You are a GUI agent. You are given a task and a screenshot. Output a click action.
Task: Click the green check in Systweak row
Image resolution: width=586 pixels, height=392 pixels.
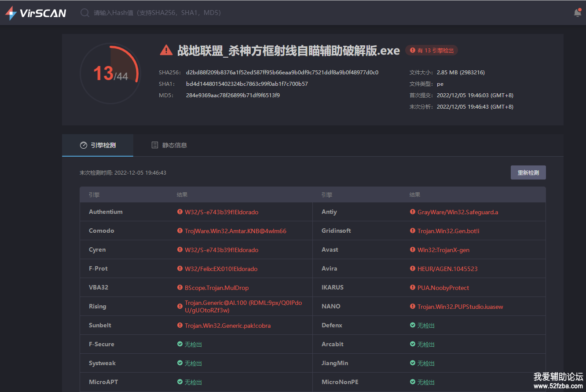click(180, 363)
